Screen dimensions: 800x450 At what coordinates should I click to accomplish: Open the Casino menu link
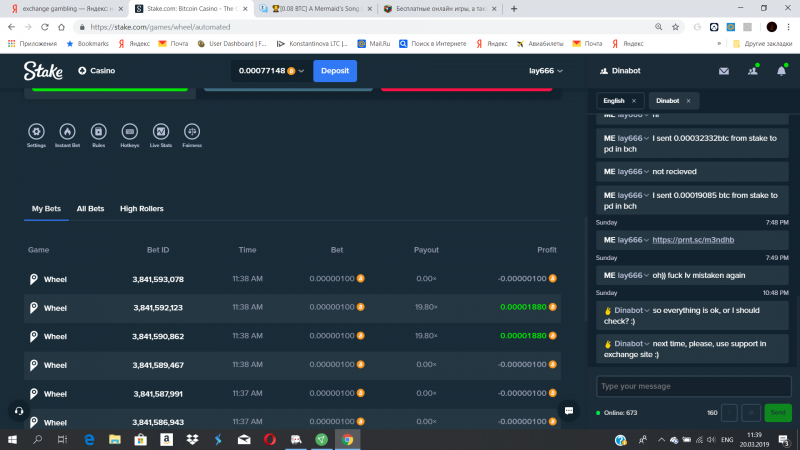[x=96, y=71]
